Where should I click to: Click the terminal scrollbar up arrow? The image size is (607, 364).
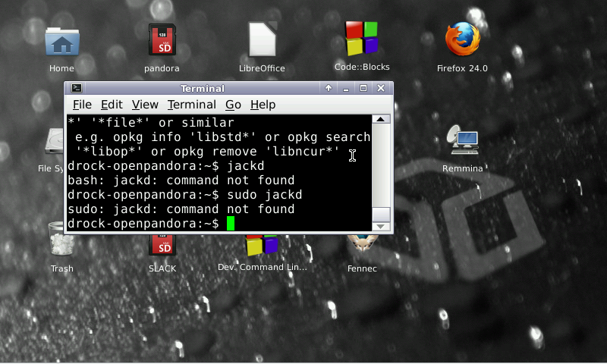(x=382, y=119)
